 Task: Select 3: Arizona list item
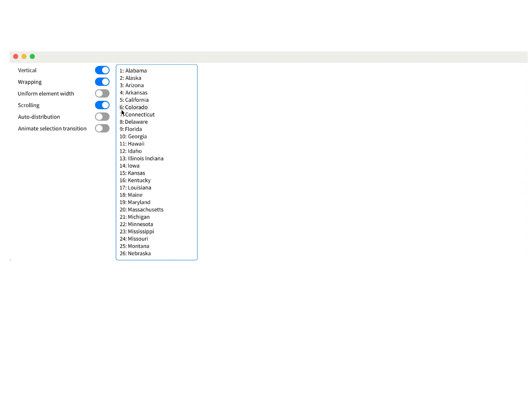131,85
